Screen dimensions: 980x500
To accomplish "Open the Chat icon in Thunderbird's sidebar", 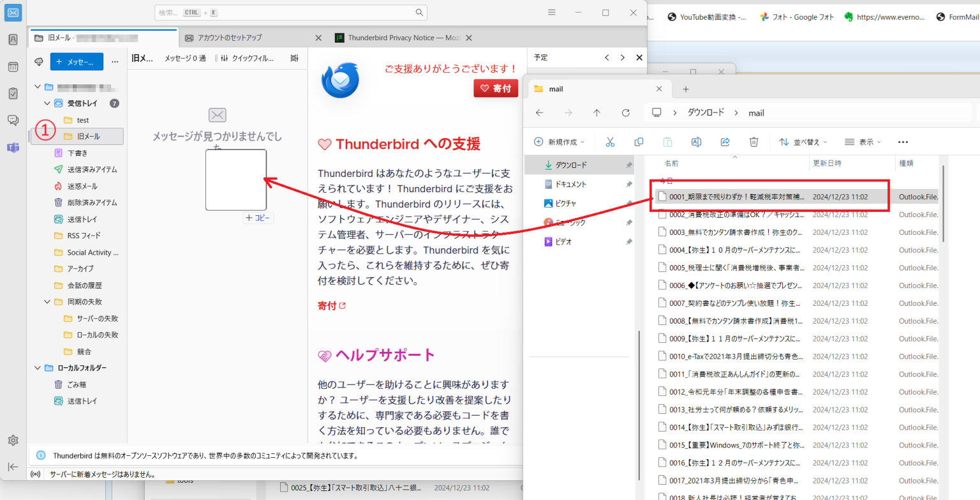I will click(13, 120).
